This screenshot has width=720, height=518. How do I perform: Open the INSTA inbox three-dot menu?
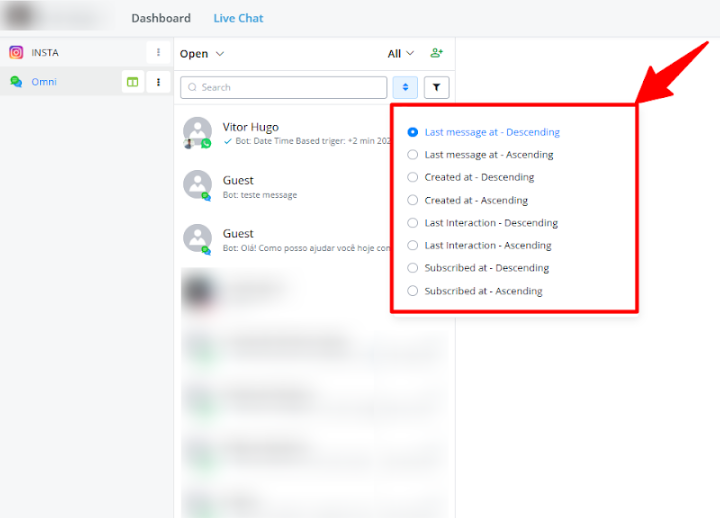(x=158, y=53)
